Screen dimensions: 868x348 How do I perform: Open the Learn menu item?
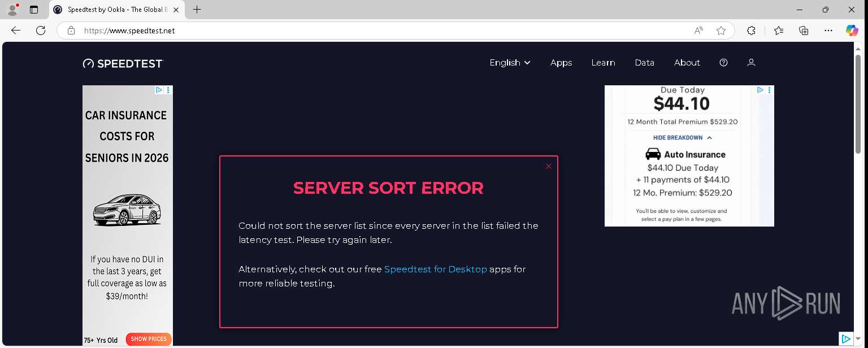point(603,63)
